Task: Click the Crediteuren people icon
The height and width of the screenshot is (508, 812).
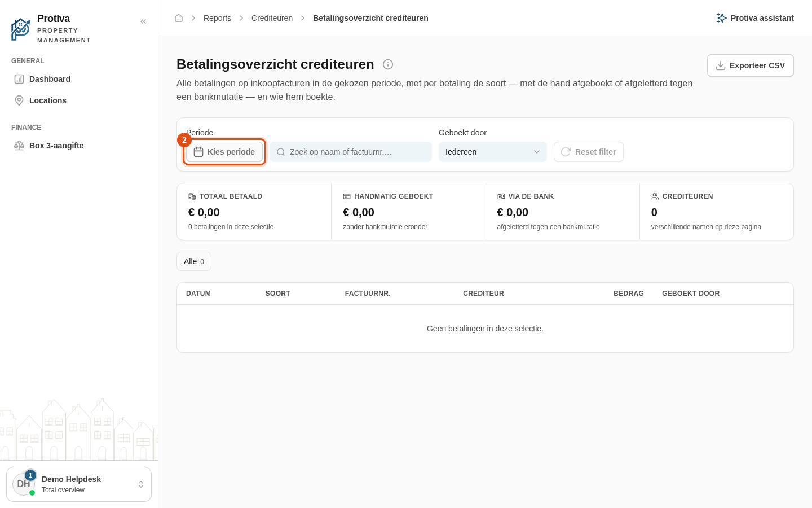Action: 655,196
